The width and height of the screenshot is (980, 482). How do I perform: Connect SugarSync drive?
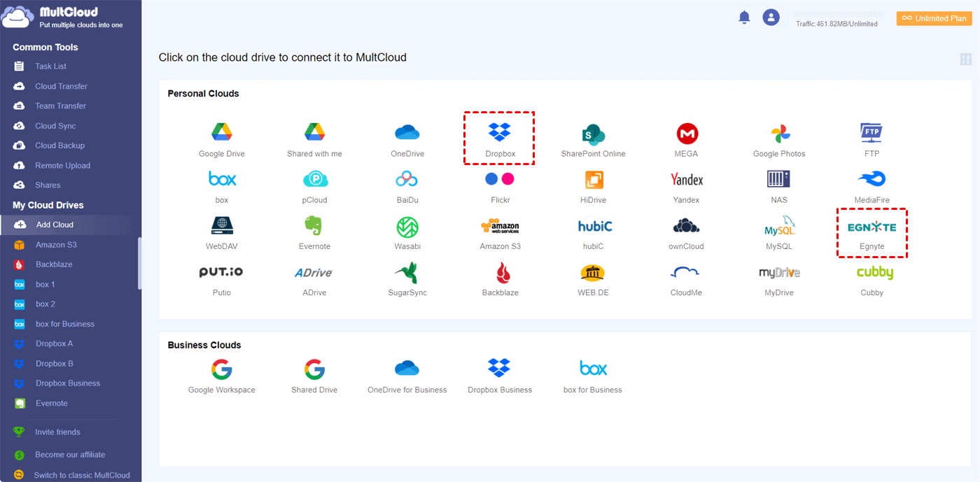coord(407,280)
